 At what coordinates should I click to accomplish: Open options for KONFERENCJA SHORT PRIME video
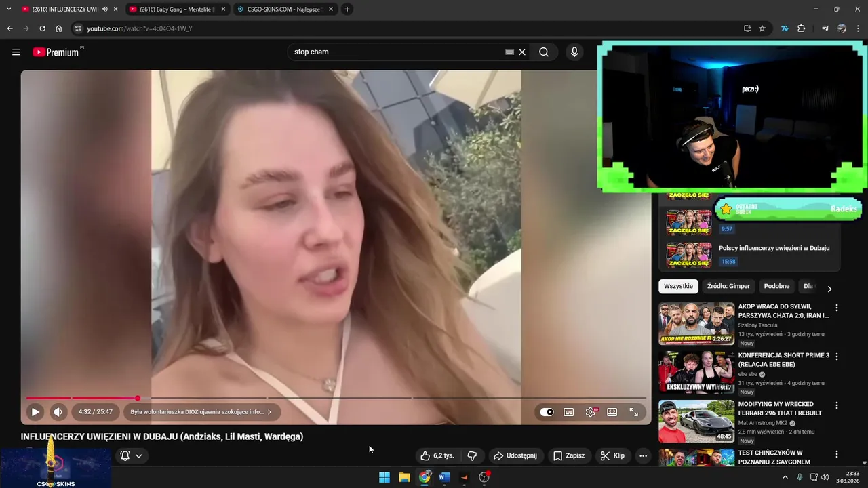click(836, 357)
